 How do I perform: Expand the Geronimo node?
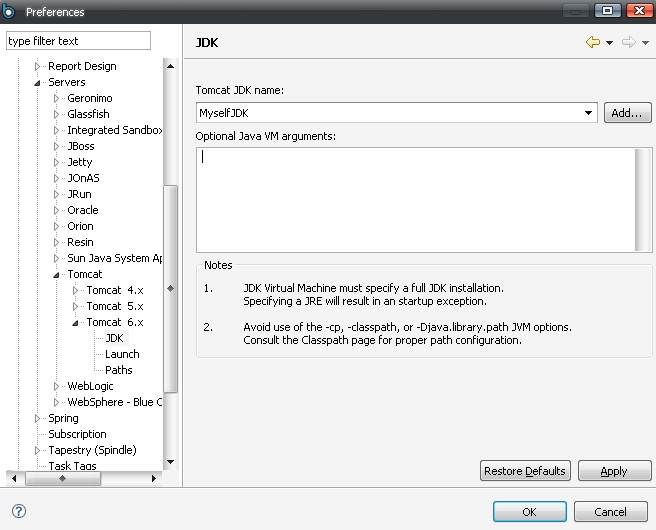pos(56,98)
